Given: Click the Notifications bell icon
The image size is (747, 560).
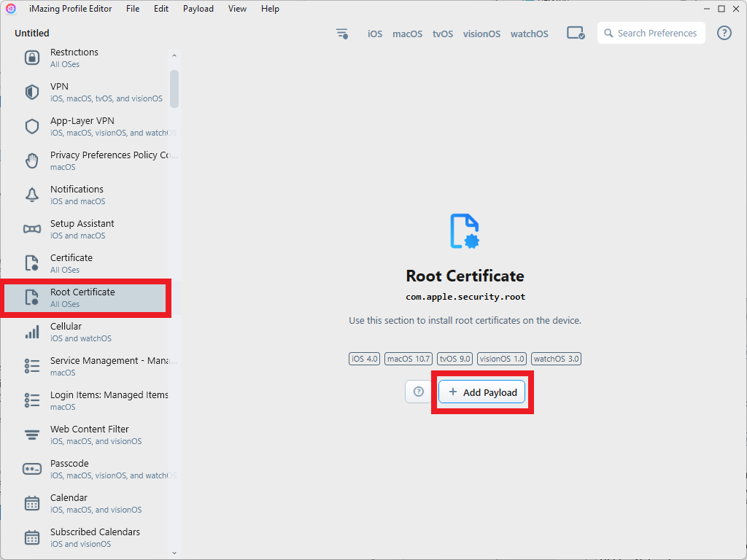Looking at the screenshot, I should 32,195.
